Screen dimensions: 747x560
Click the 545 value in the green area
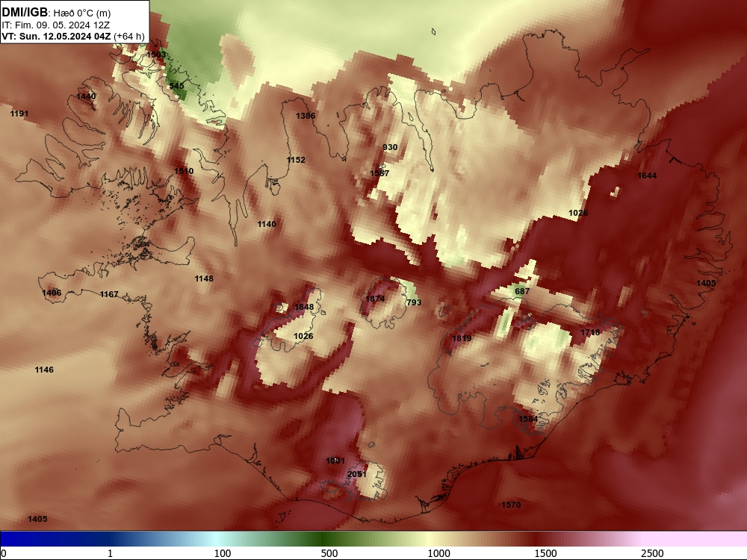pos(176,86)
